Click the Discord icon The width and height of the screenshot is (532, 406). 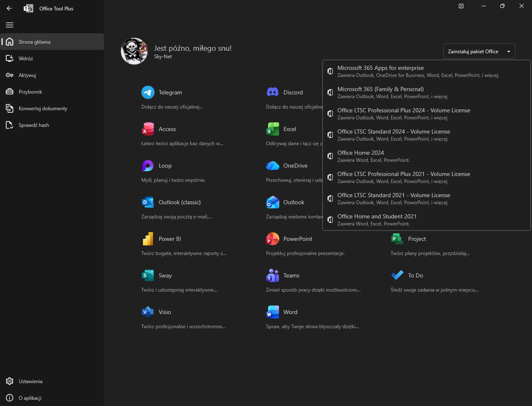tap(273, 92)
